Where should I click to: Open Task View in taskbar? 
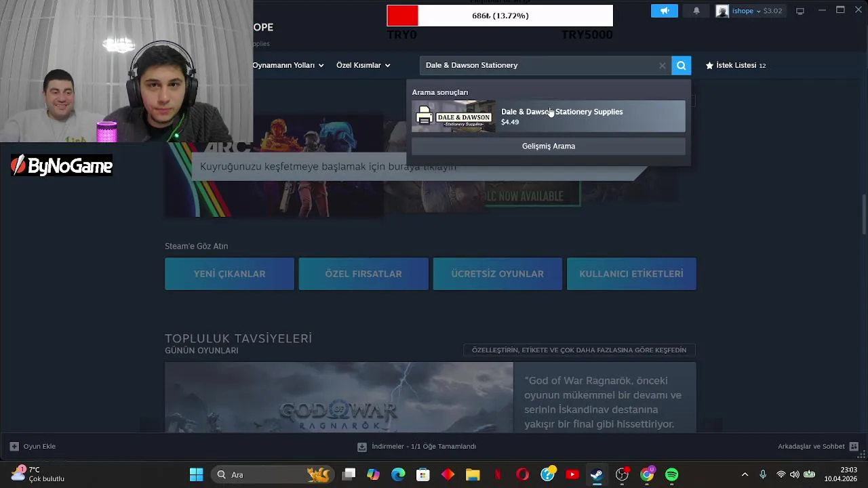tap(349, 474)
